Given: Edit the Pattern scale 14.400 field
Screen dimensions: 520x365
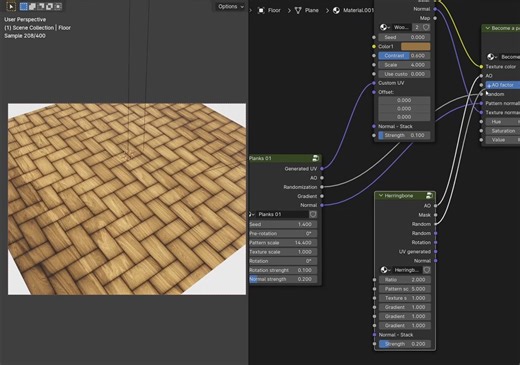Looking at the screenshot, I should 283,243.
